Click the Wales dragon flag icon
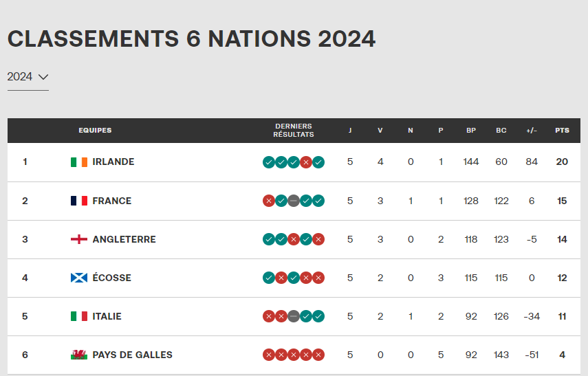The width and height of the screenshot is (588, 376). tap(79, 355)
